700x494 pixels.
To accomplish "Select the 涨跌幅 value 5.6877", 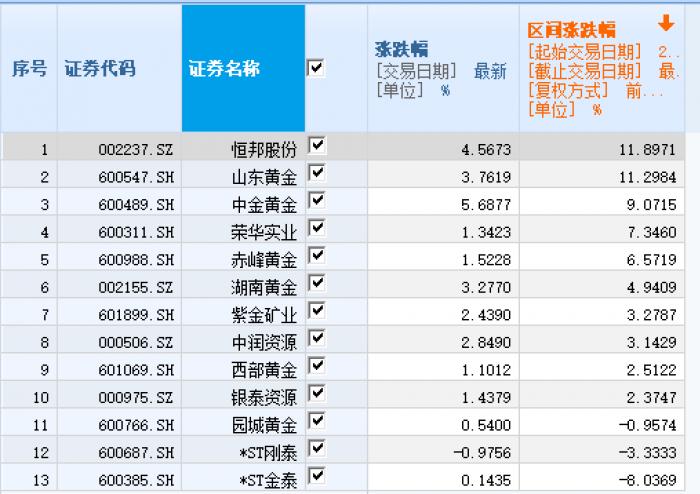I will 486,205.
